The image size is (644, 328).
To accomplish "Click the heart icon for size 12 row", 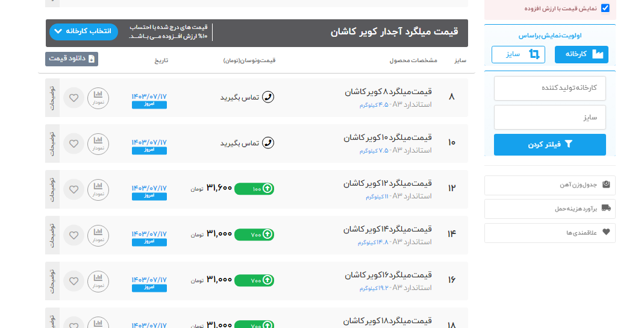I will coord(73,189).
